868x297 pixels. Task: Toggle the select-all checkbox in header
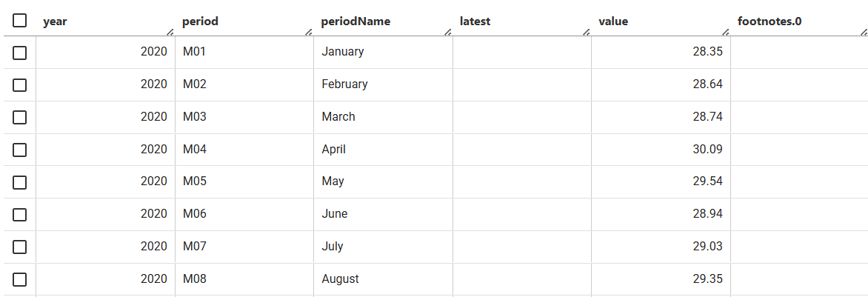(x=19, y=21)
